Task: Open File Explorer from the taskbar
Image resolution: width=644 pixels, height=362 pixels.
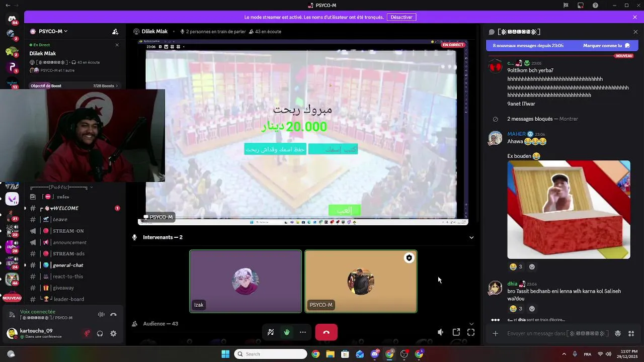Action: (330, 354)
